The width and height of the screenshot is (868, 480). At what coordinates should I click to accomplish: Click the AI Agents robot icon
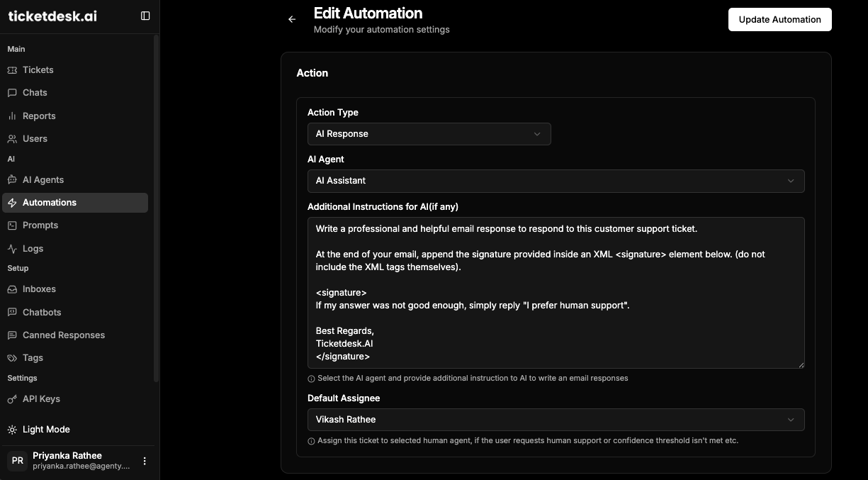[12, 180]
